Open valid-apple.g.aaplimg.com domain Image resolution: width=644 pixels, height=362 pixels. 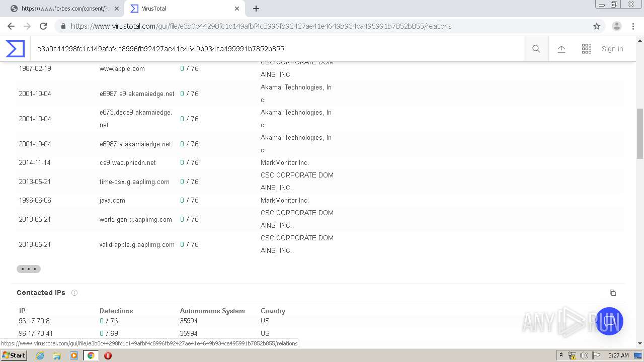[137, 244]
